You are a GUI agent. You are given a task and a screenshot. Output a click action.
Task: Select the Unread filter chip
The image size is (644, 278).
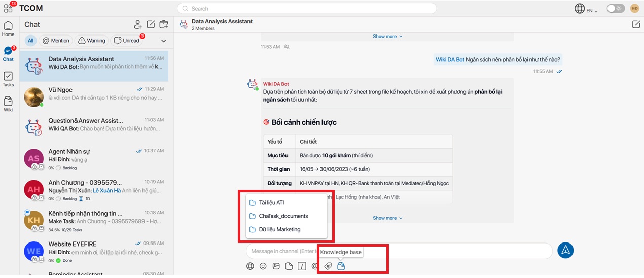coord(127,41)
